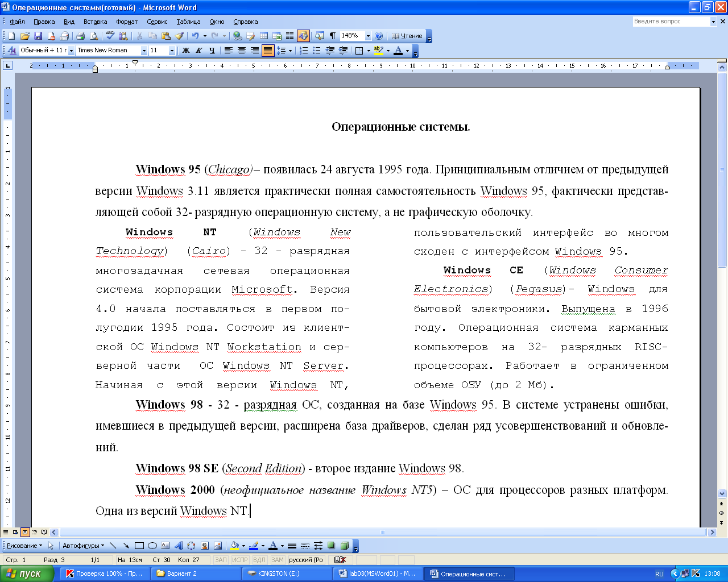Center the paragraph text
Screen dimensions: 728x582
(x=242, y=51)
